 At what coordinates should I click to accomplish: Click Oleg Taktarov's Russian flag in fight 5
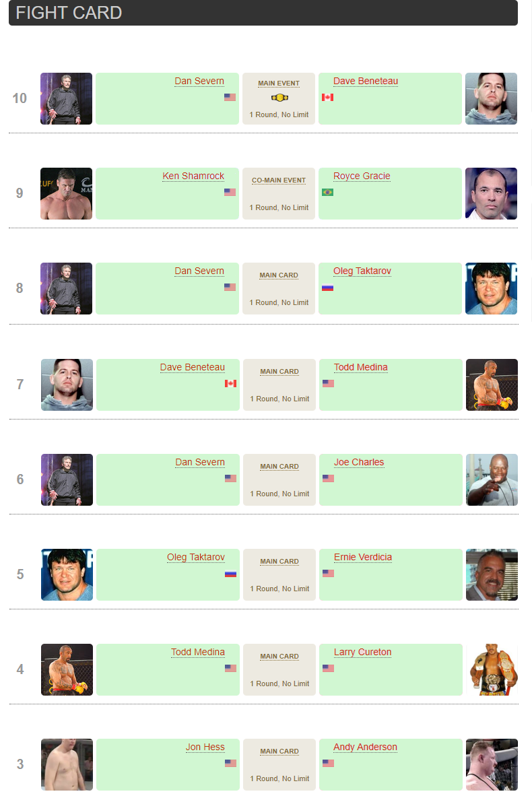coord(230,573)
